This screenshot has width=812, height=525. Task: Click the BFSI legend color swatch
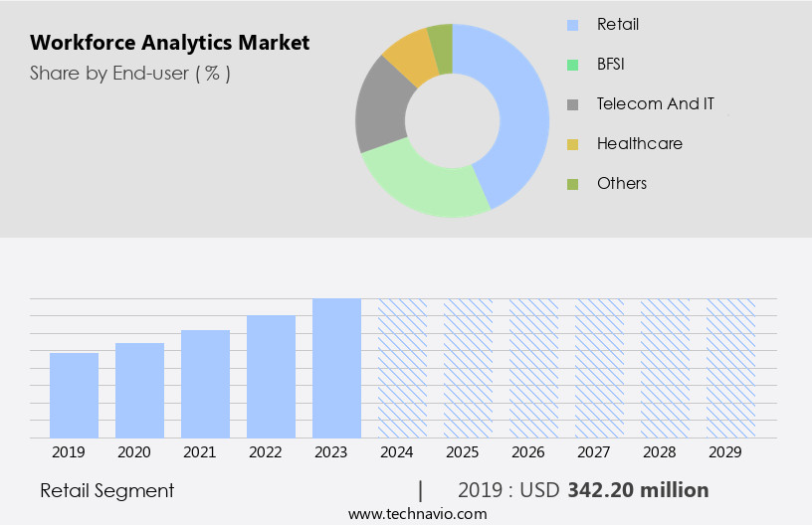coord(572,65)
